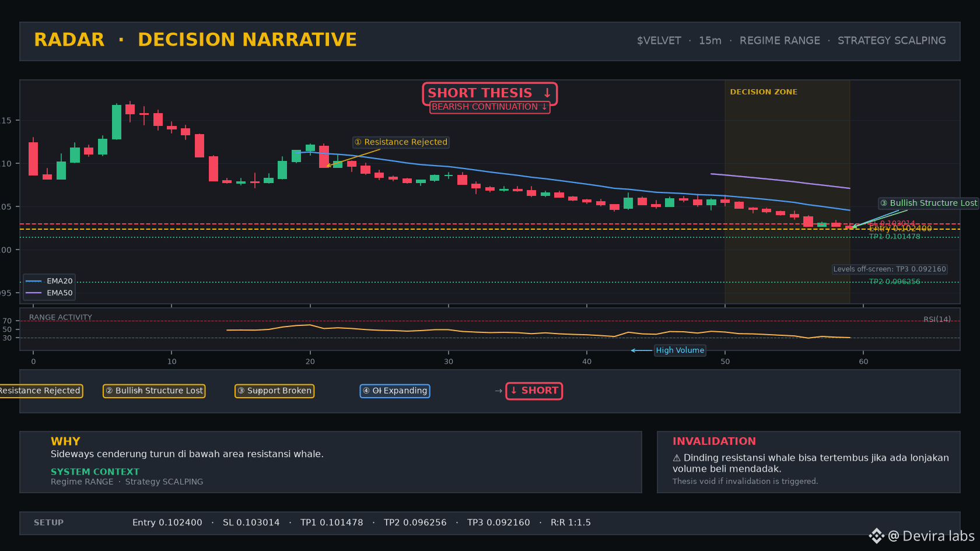Click TP2 0.096256 in the SETUP bar

tap(415, 523)
